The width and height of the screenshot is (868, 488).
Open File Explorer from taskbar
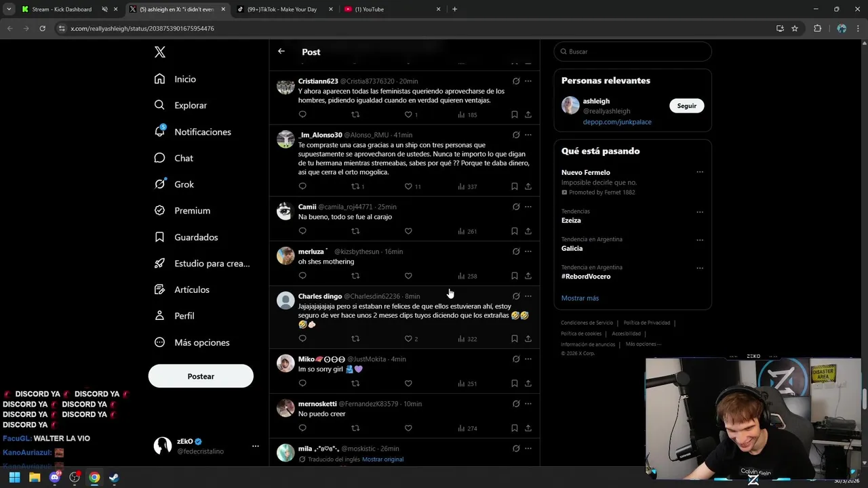click(35, 478)
